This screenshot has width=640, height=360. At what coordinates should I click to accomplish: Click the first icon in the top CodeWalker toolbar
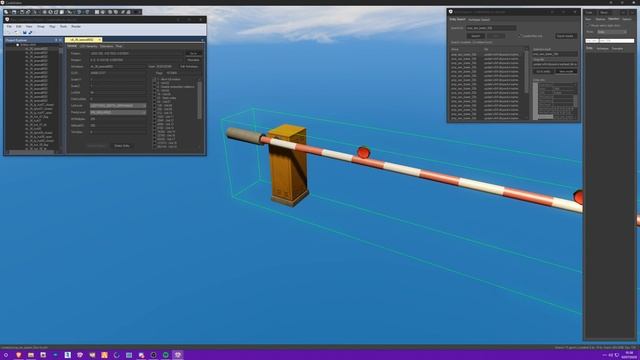6,12
